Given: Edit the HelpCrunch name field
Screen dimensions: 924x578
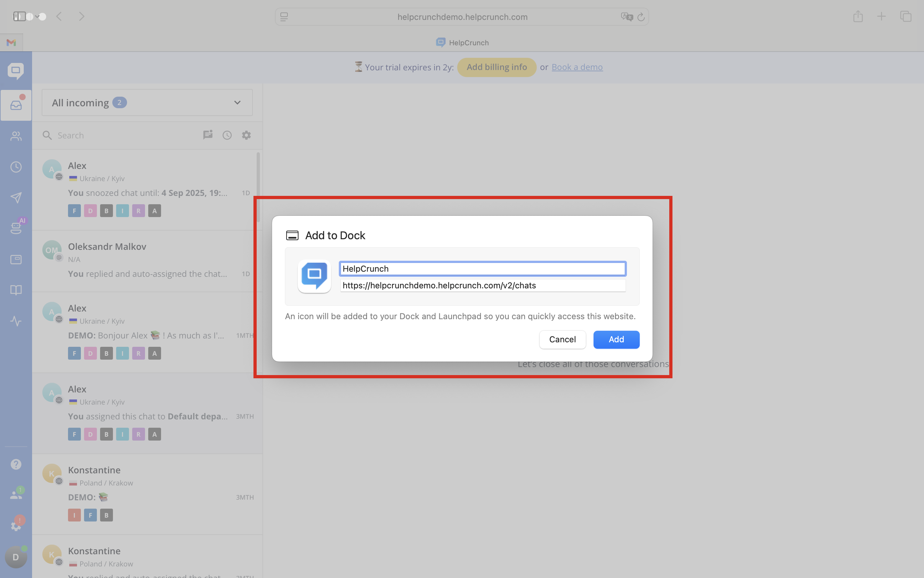Looking at the screenshot, I should 483,269.
